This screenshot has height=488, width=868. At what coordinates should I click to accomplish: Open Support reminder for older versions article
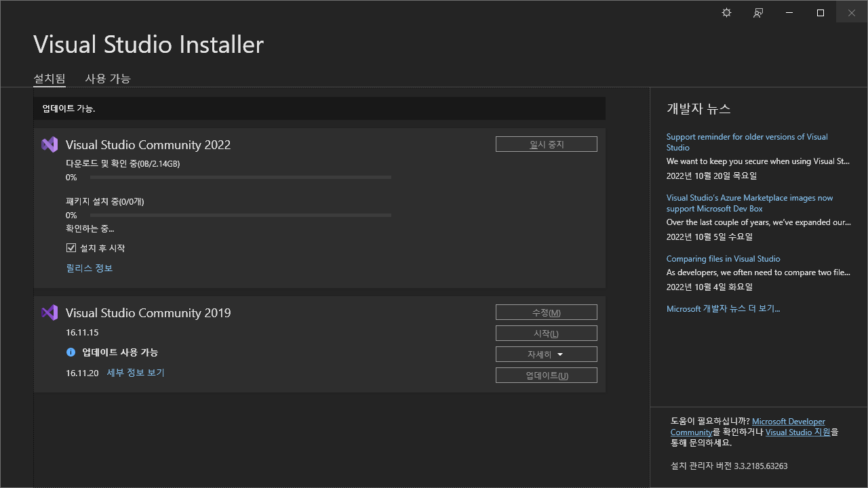coord(747,142)
